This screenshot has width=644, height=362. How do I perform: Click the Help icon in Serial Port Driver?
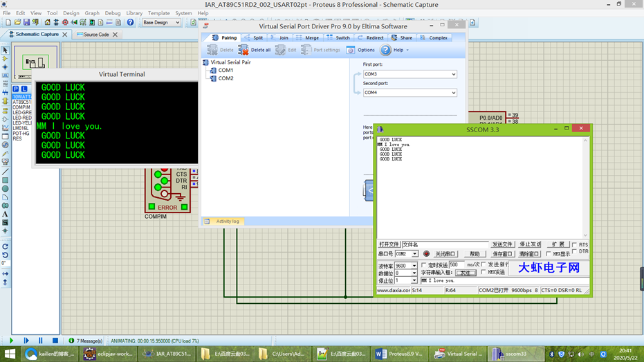[x=385, y=50]
